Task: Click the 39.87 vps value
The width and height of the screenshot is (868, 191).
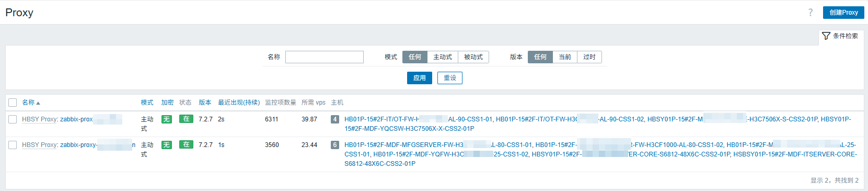Action: [309, 119]
